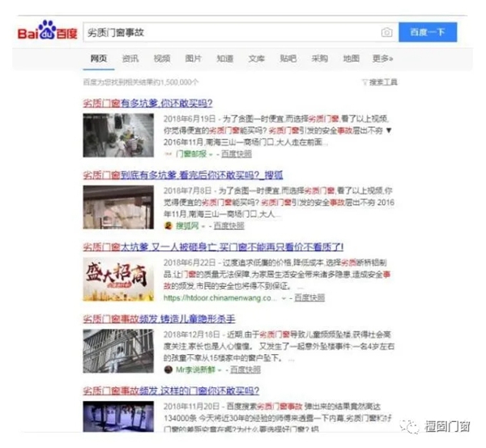Screen dimensions: 486x448
Task: Go to the 文库 tab
Action: (256, 58)
